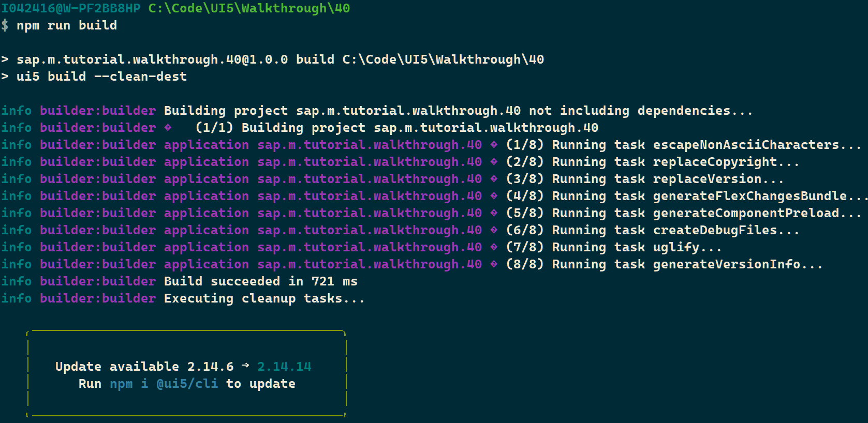
Task: Click the diamond before (3/8) replaceVersion task
Action: [494, 178]
